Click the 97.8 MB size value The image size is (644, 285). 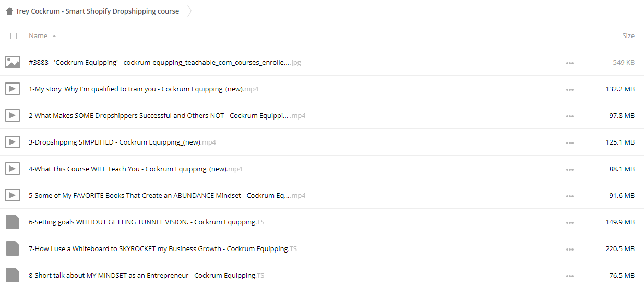[622, 115]
